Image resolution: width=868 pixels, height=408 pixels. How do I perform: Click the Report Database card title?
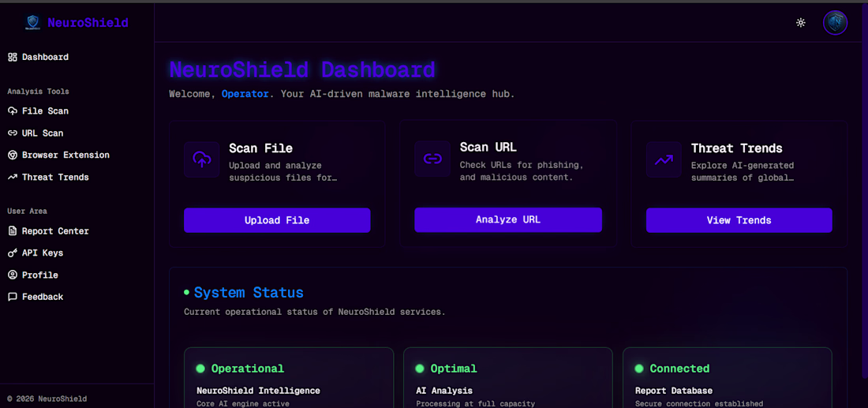(x=674, y=391)
